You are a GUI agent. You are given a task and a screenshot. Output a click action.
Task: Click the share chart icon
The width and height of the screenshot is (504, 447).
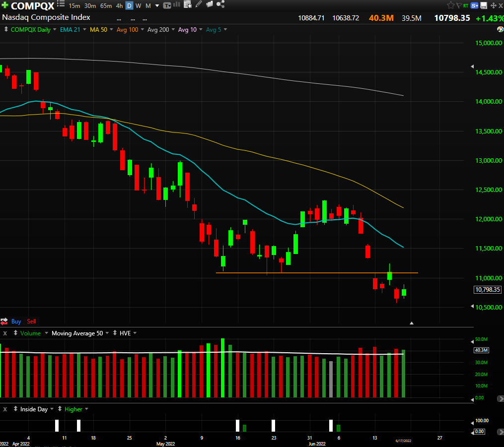coord(220,4)
